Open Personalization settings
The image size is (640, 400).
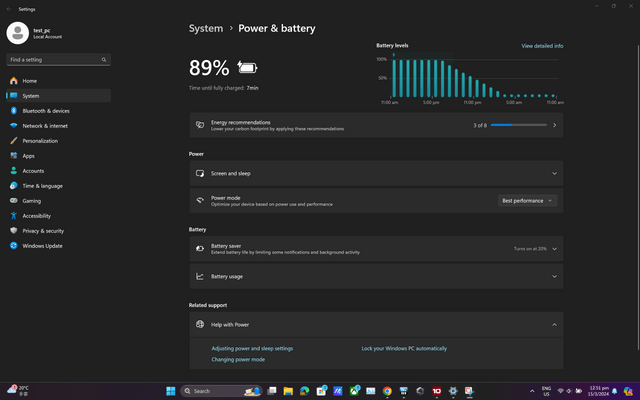(58, 141)
